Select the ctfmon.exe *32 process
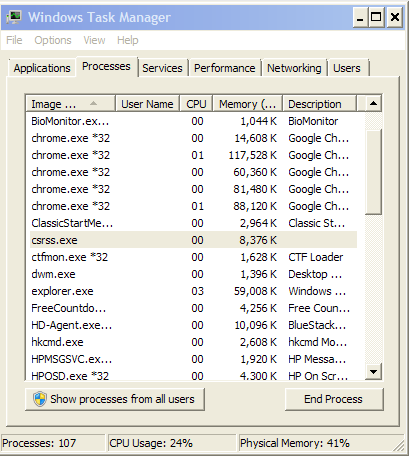The image size is (409, 456). [193, 257]
